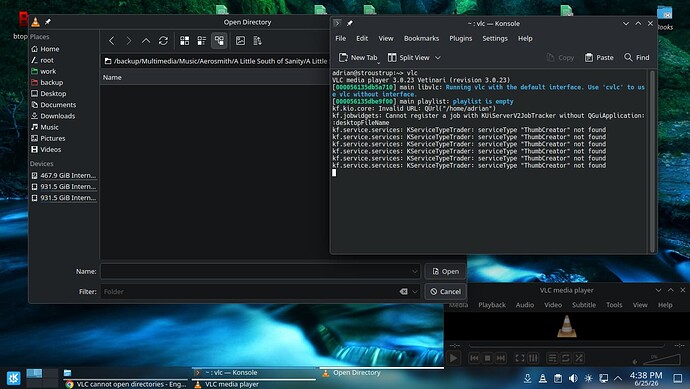This screenshot has width=690, height=389.
Task: Reload the Open Directory folder listing
Action: (x=163, y=41)
